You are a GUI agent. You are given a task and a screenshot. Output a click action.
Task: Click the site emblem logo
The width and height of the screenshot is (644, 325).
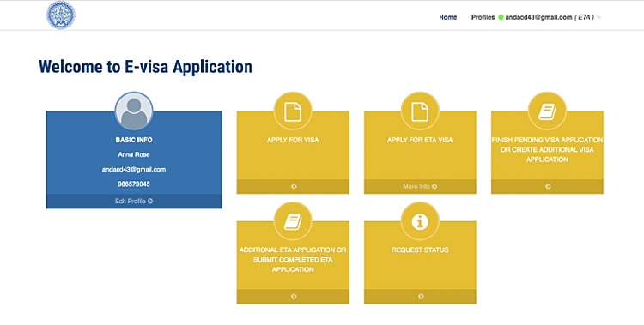(61, 15)
